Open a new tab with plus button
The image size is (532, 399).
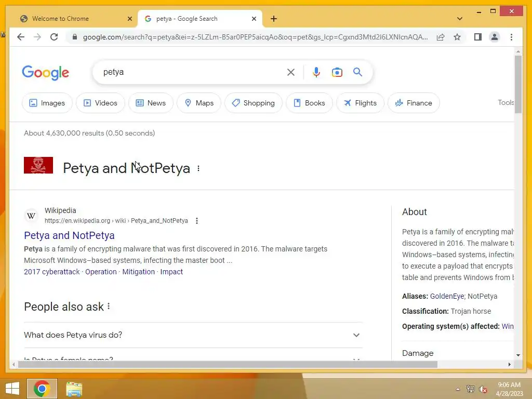point(274,19)
